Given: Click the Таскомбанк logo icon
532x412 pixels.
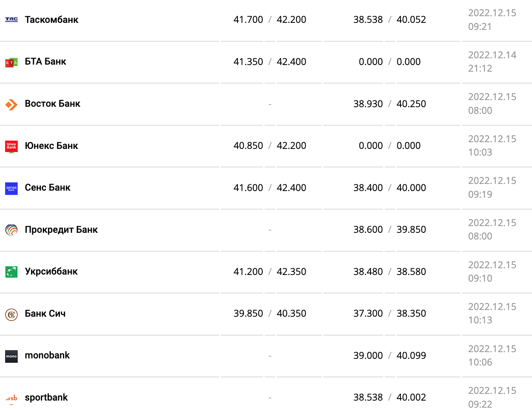Looking at the screenshot, I should (11, 20).
